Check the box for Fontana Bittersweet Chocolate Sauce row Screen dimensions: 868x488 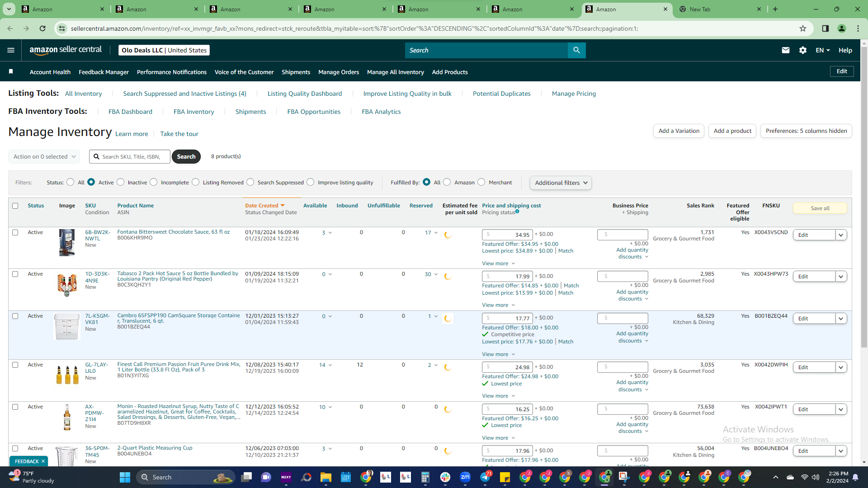point(15,232)
